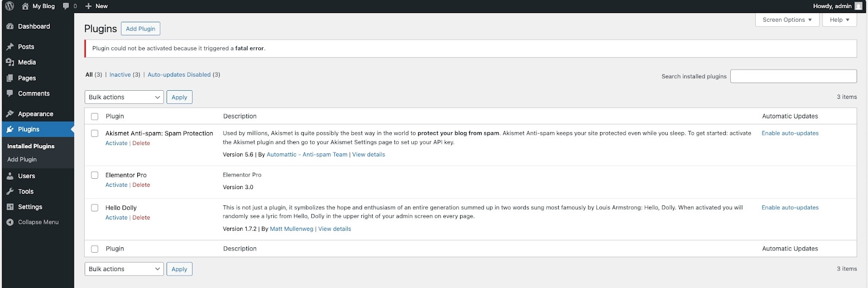868x288 pixels.
Task: Delete the Hello Dolly plugin
Action: click(141, 217)
